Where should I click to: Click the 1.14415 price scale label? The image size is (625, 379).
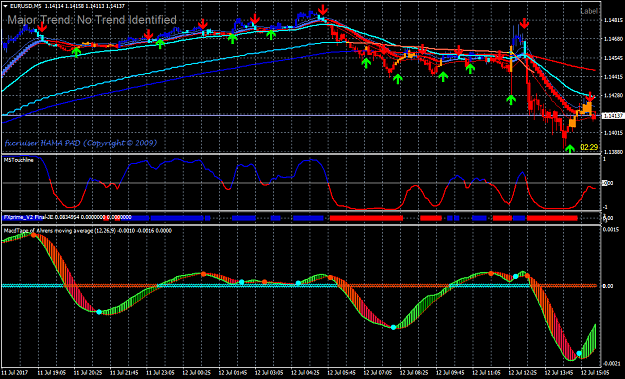pos(613,77)
